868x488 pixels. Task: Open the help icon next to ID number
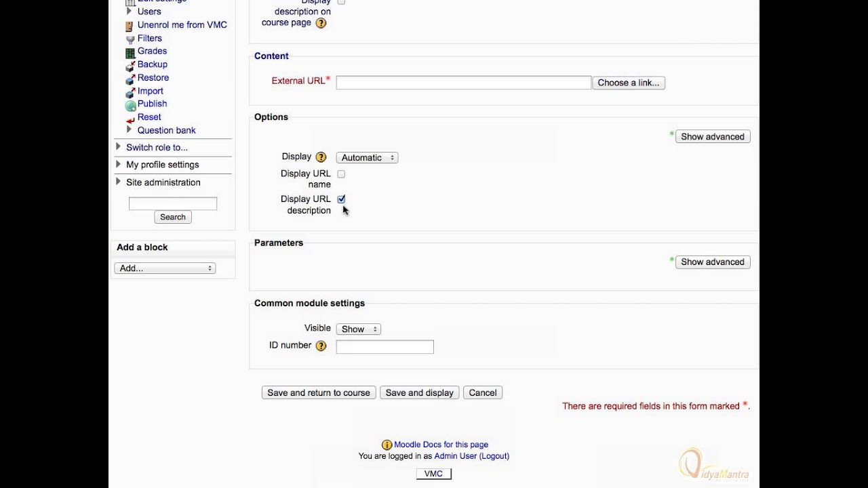click(x=321, y=346)
